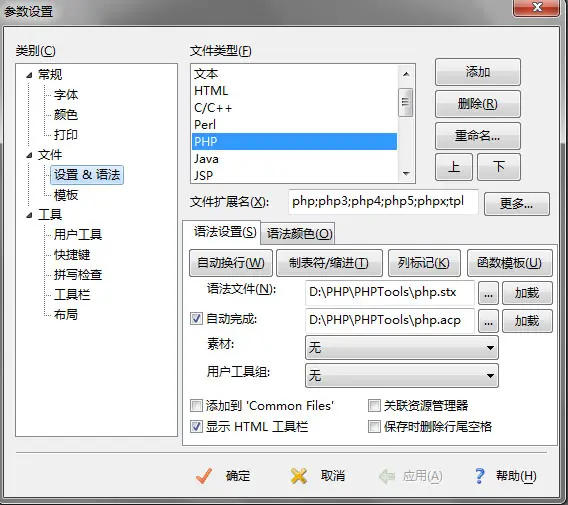Enable 保存时删除行尾空格 checkbox
568x505 pixels.
(374, 426)
